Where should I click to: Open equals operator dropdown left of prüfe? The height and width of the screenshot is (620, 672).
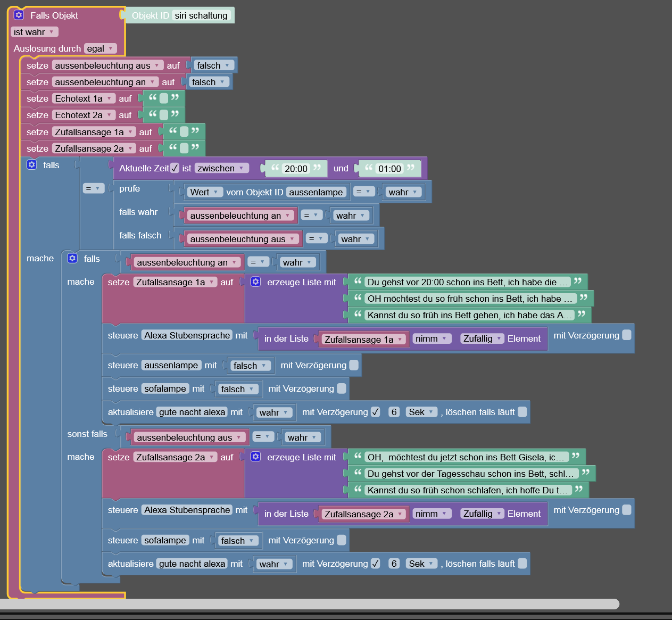point(94,188)
